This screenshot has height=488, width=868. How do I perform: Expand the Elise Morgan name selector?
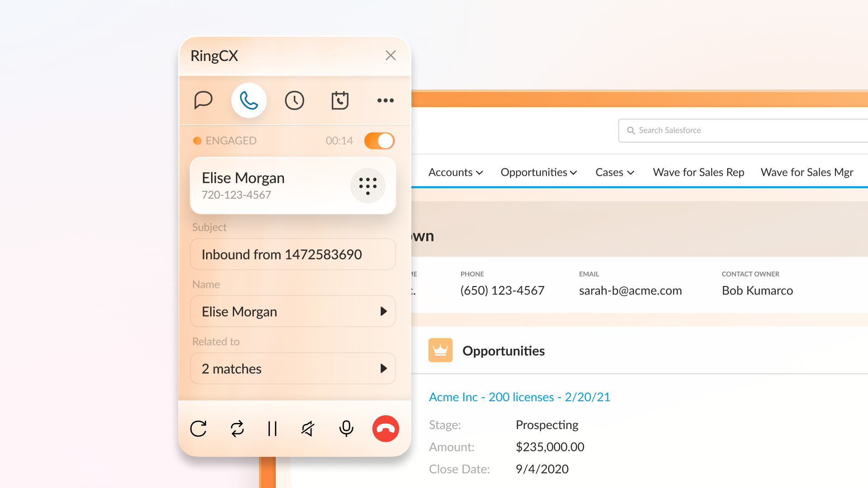click(293, 311)
